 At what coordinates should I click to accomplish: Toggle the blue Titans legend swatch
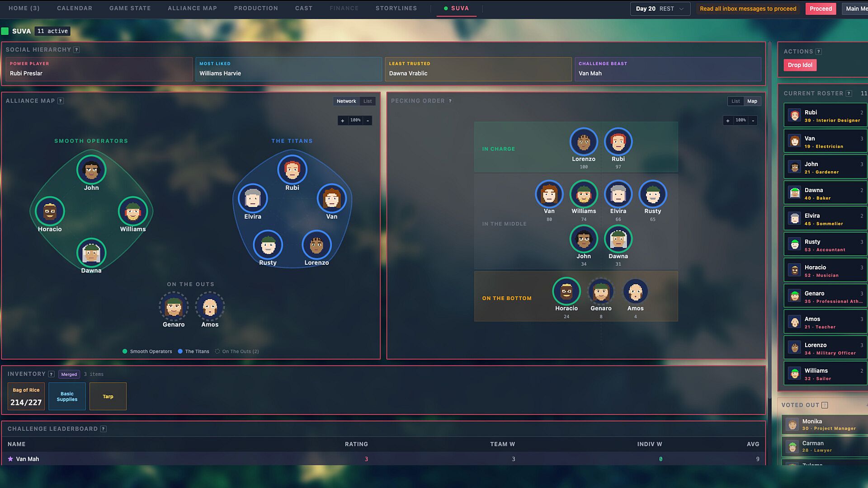180,352
